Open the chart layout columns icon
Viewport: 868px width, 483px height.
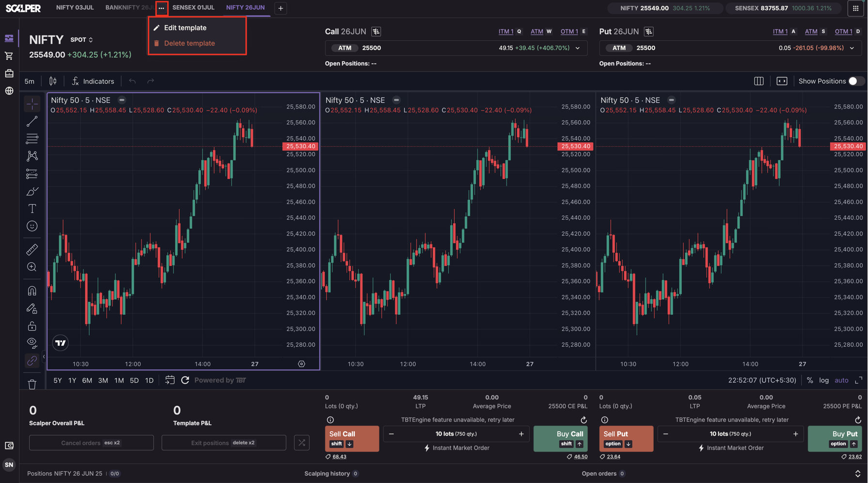tap(759, 81)
